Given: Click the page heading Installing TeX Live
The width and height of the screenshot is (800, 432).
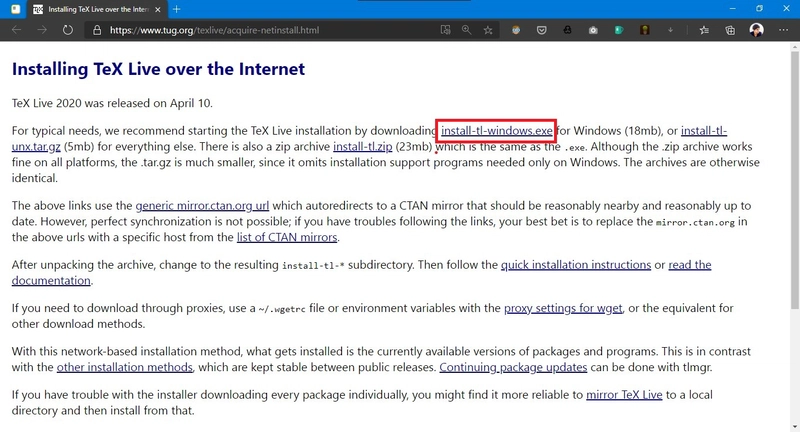Looking at the screenshot, I should coord(158,69).
